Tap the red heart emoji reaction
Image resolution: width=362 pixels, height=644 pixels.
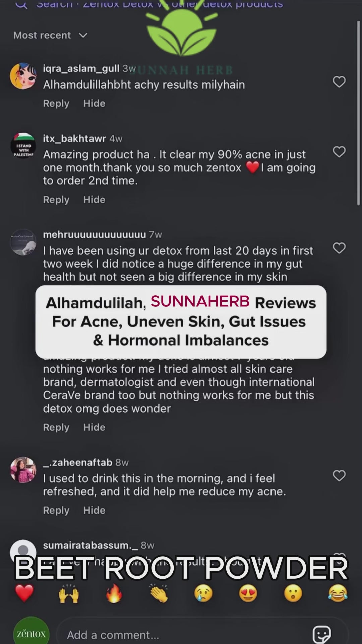coord(24,593)
